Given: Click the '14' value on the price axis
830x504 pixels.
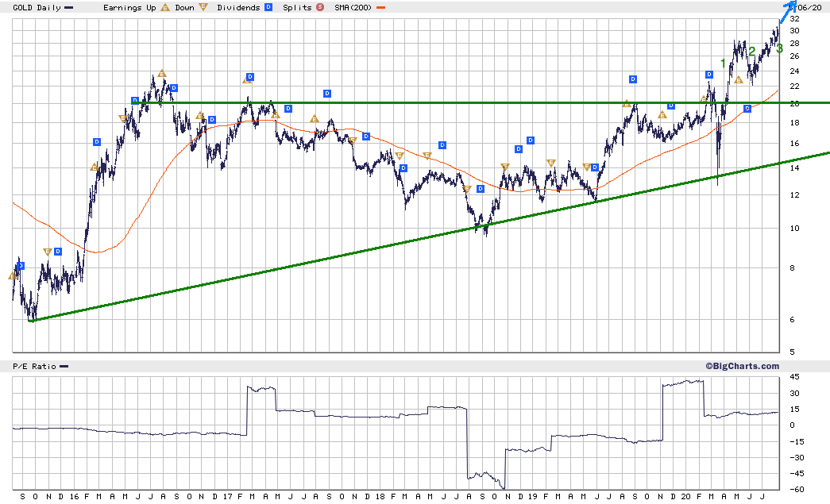Looking at the screenshot, I should [x=794, y=168].
